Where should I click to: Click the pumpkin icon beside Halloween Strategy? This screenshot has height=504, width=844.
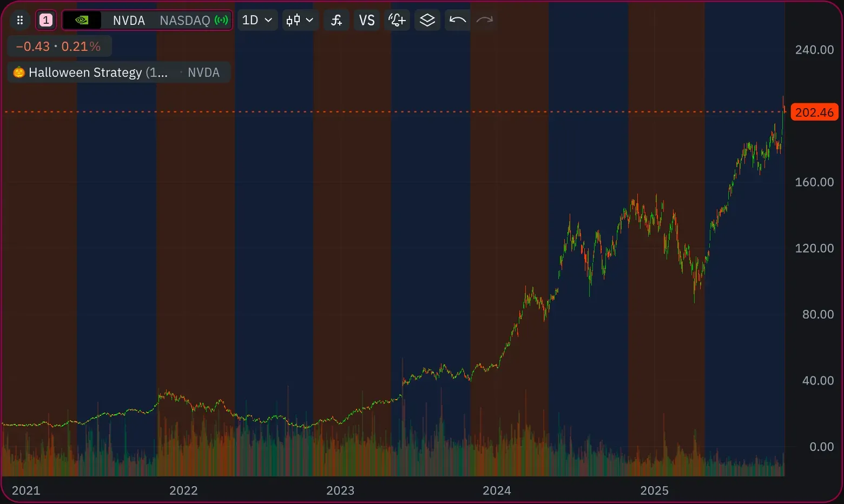pyautogui.click(x=19, y=72)
